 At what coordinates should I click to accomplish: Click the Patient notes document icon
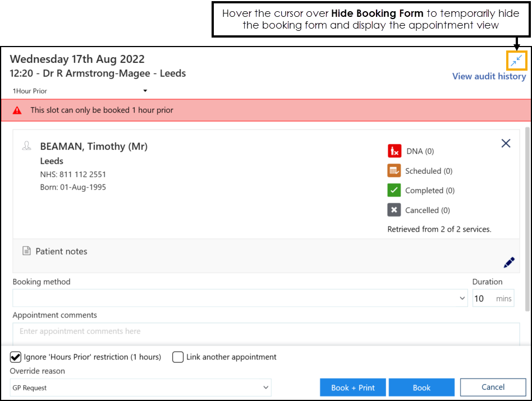pos(26,251)
